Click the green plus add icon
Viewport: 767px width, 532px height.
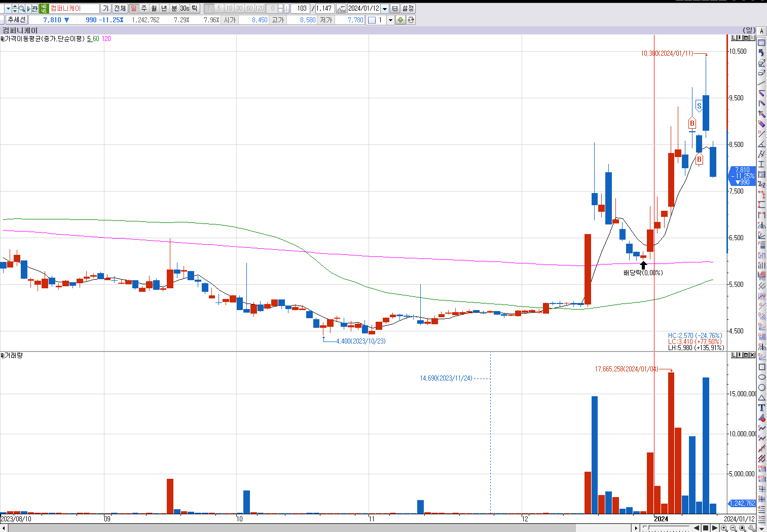pos(400,20)
